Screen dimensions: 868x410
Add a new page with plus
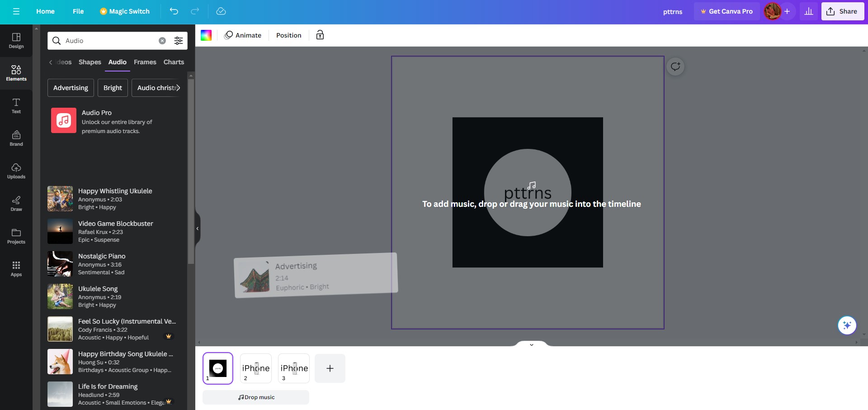(330, 368)
